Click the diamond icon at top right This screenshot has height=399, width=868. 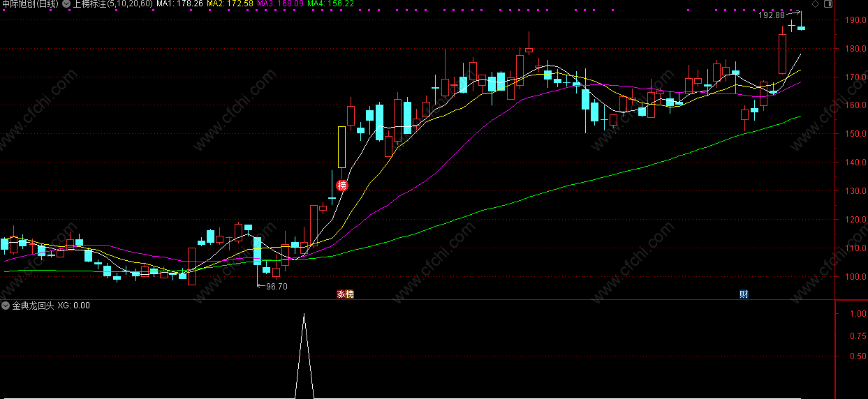[x=815, y=3]
